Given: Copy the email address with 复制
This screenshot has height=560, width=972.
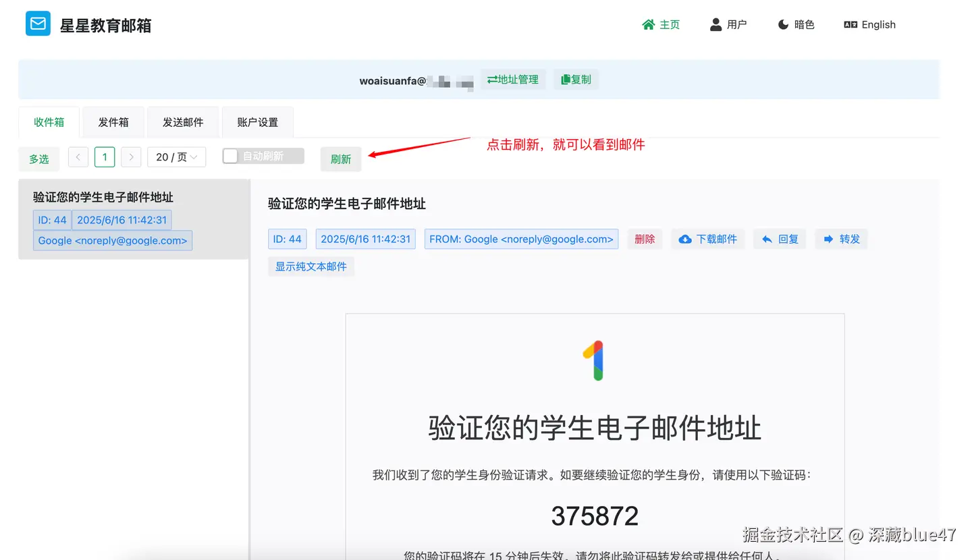Looking at the screenshot, I should coord(576,80).
